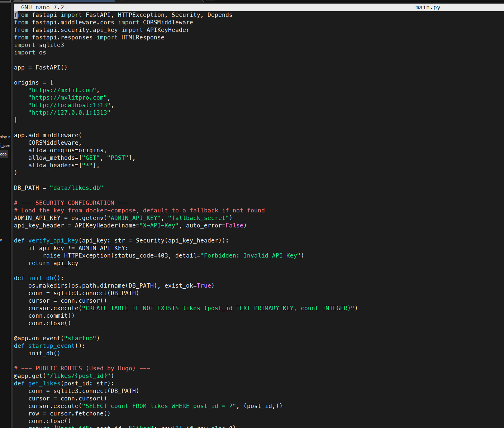The width and height of the screenshot is (504, 428).
Task: Click the SECURITY CONFIGURATION comment line
Action: [71, 203]
